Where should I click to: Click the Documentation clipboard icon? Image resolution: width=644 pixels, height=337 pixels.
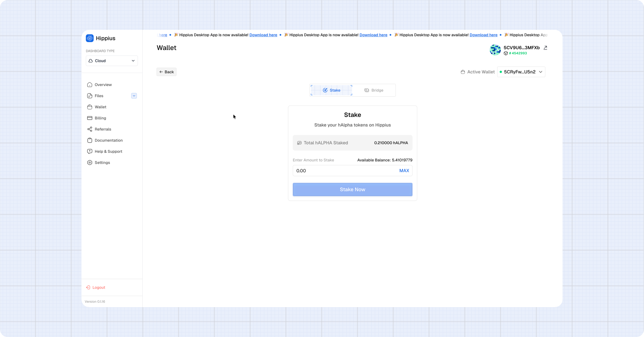point(90,140)
